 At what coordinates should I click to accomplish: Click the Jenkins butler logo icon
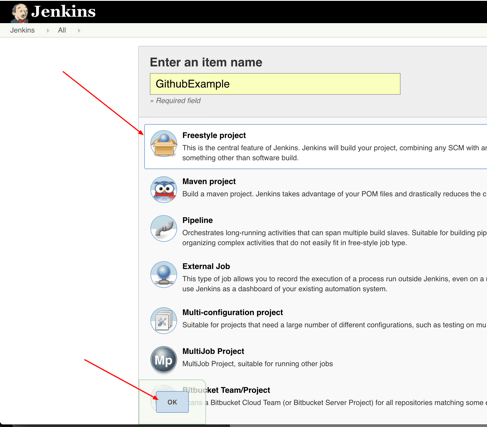[20, 13]
